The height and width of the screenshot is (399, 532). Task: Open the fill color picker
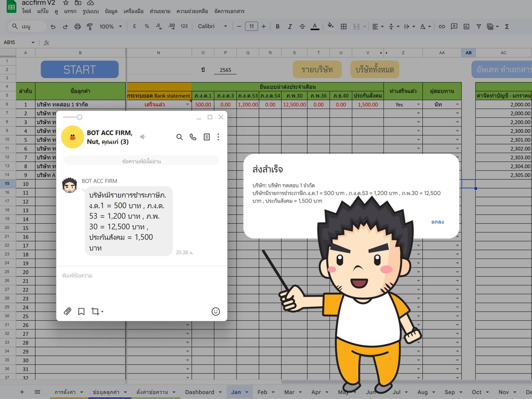(x=330, y=26)
